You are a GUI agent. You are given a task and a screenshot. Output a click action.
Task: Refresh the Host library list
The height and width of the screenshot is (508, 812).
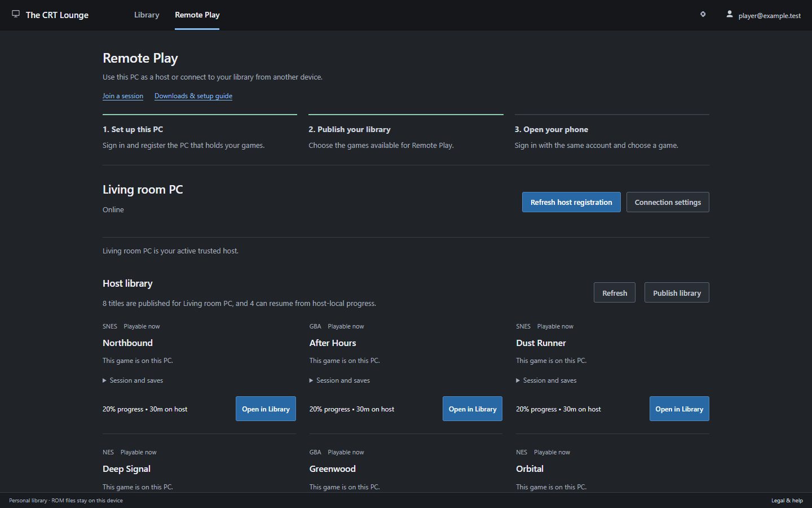pos(615,292)
